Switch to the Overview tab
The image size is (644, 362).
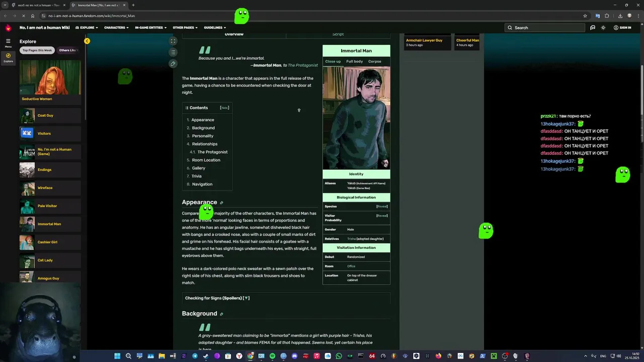click(x=234, y=34)
